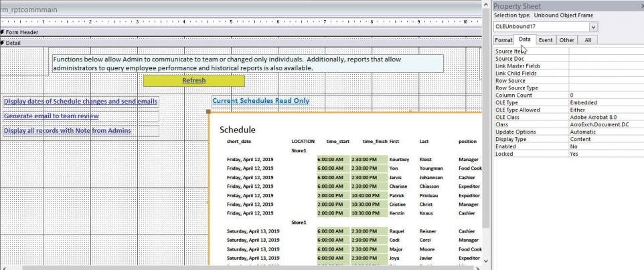Click the Row Source Type property value
Image resolution: width=644 pixels, height=270 pixels.
click(x=607, y=88)
